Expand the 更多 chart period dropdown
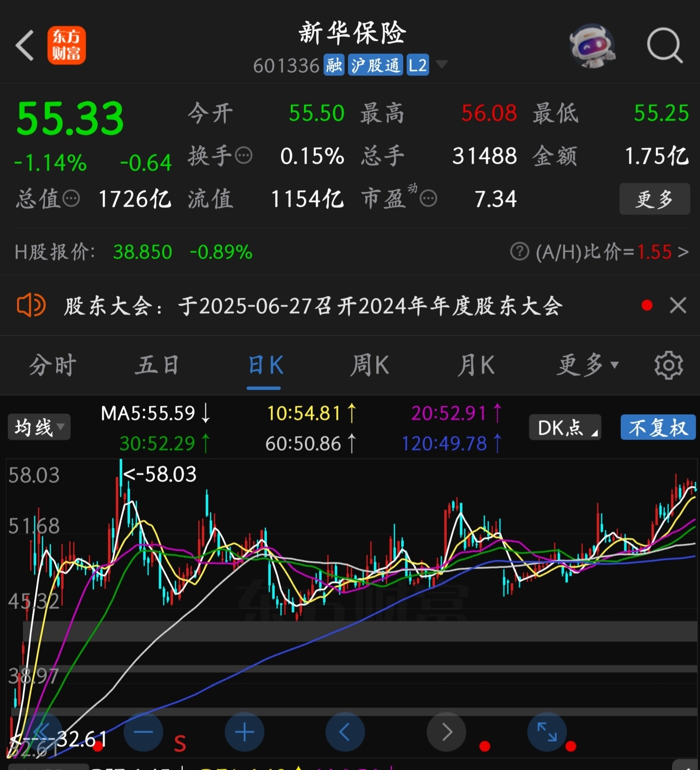 tap(588, 365)
